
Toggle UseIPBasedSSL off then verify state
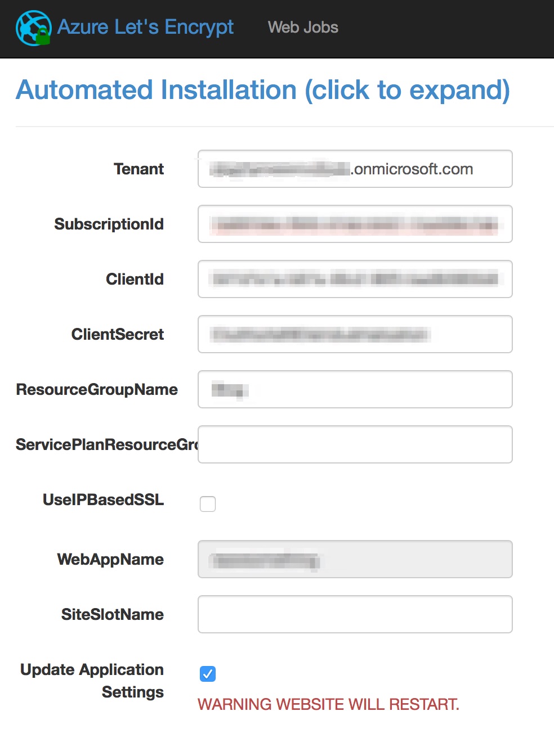click(208, 504)
